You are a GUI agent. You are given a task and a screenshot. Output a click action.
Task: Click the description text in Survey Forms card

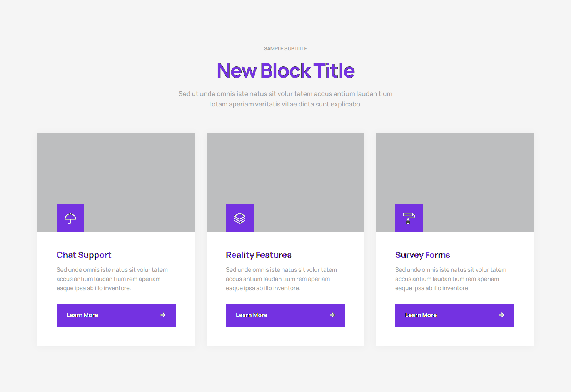pos(451,279)
